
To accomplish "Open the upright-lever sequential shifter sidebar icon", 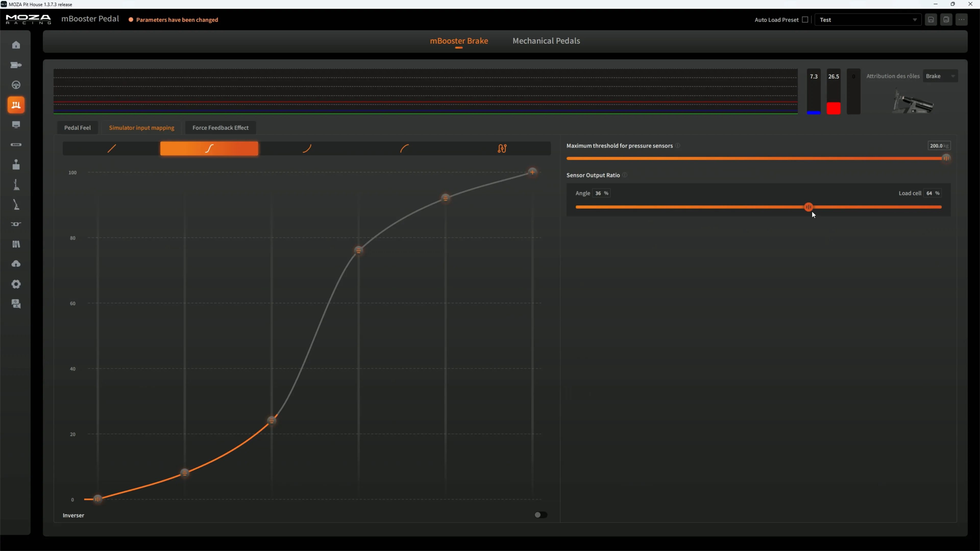I will (x=16, y=184).
